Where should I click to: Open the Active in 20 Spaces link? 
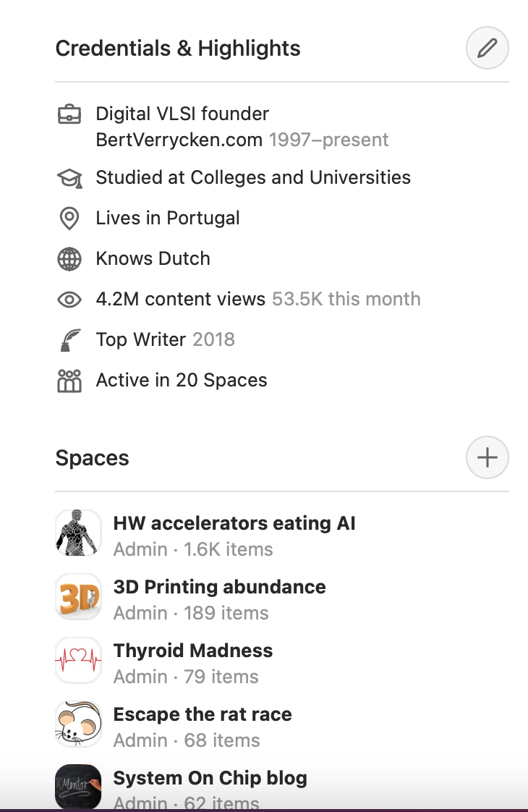[x=182, y=380]
